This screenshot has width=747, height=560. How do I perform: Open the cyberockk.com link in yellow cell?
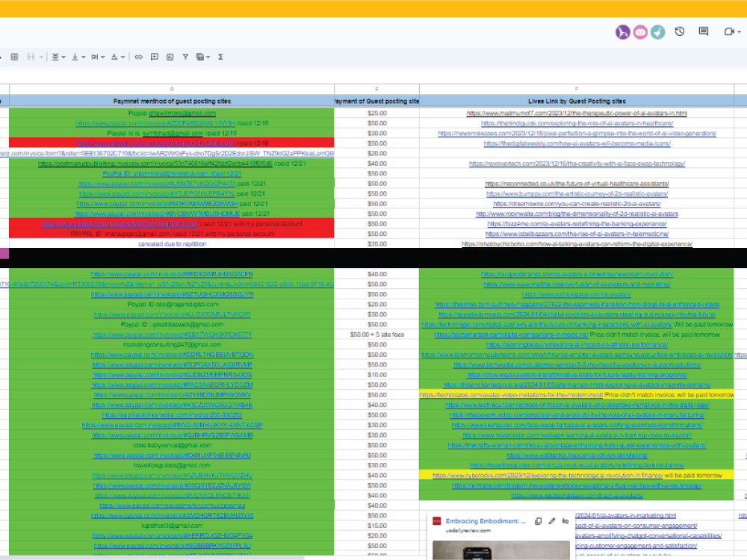tap(548, 475)
